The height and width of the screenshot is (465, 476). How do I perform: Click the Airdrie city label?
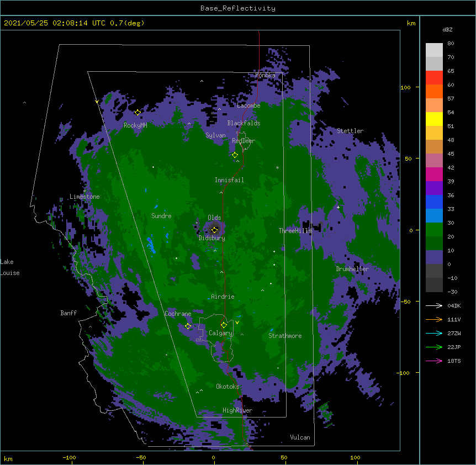coord(223,297)
